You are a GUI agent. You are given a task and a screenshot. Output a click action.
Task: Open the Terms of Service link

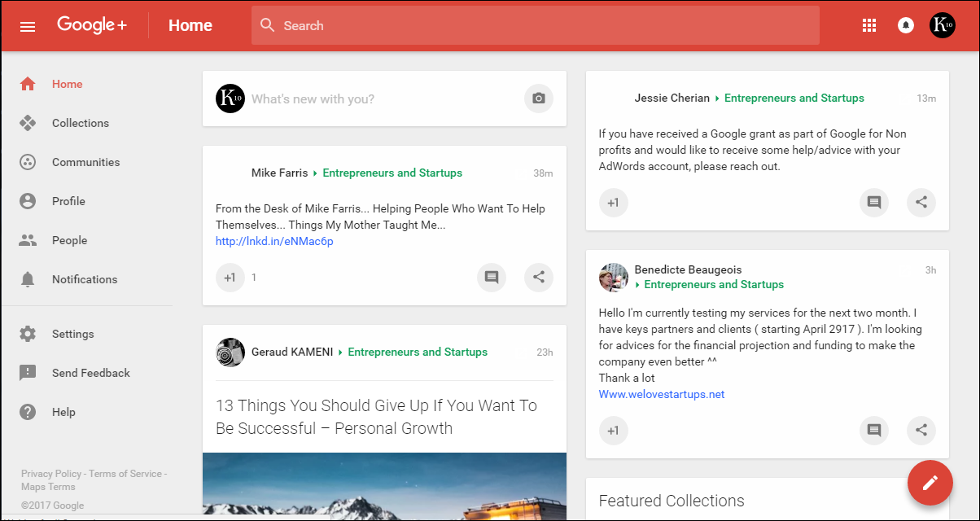pos(125,474)
